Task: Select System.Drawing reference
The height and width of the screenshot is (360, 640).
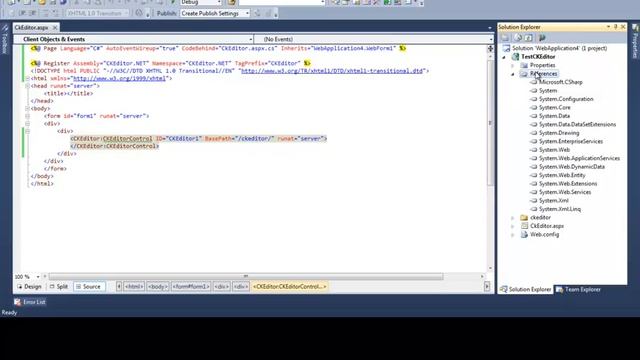Action: pyautogui.click(x=559, y=133)
